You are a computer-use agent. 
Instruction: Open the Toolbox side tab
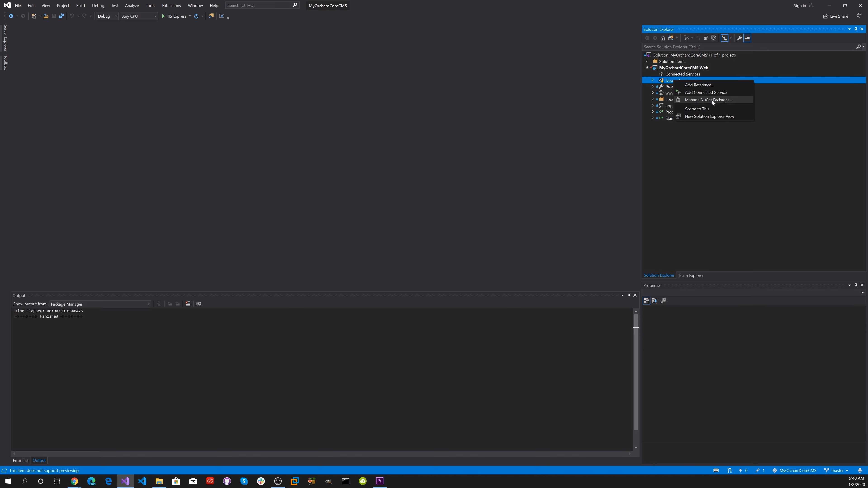click(5, 63)
